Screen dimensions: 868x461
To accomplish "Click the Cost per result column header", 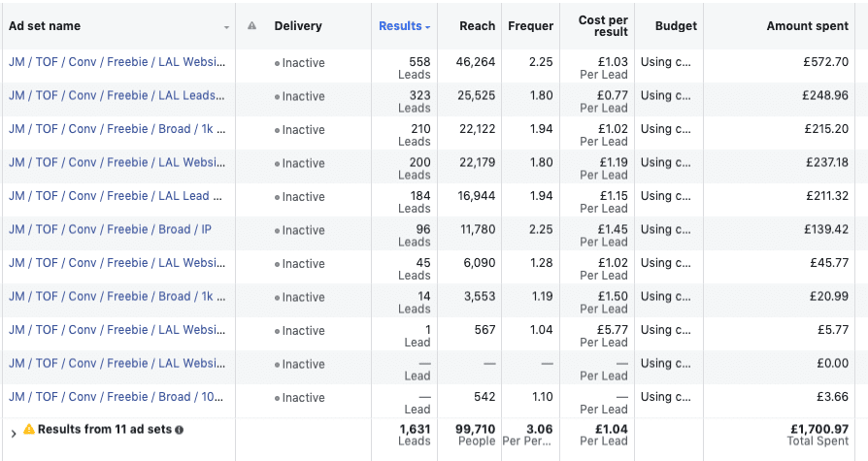I will 603,26.
